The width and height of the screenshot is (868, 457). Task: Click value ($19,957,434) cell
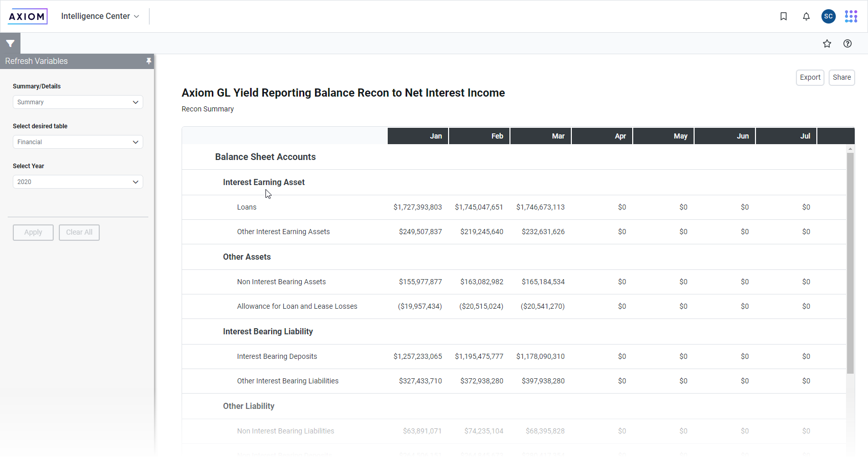click(420, 306)
